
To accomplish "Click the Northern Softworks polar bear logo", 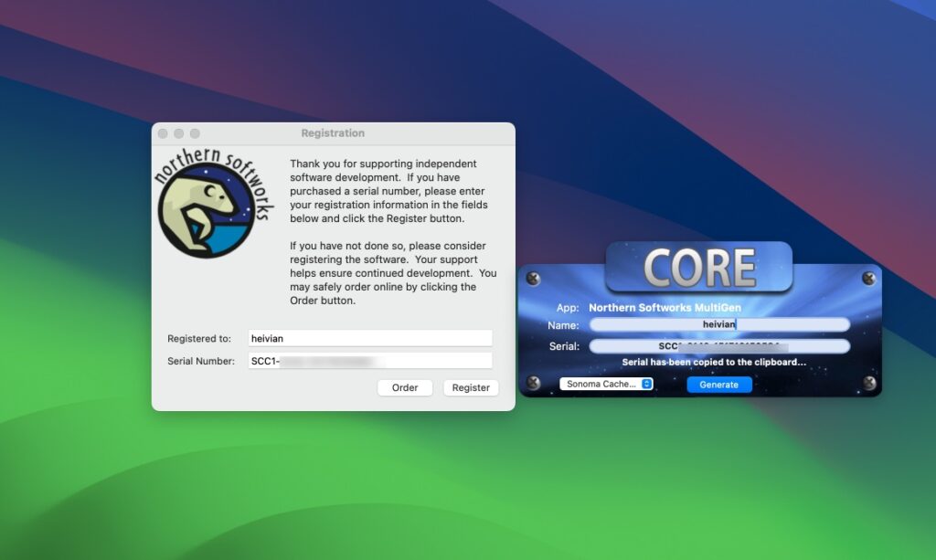I will pos(207,201).
